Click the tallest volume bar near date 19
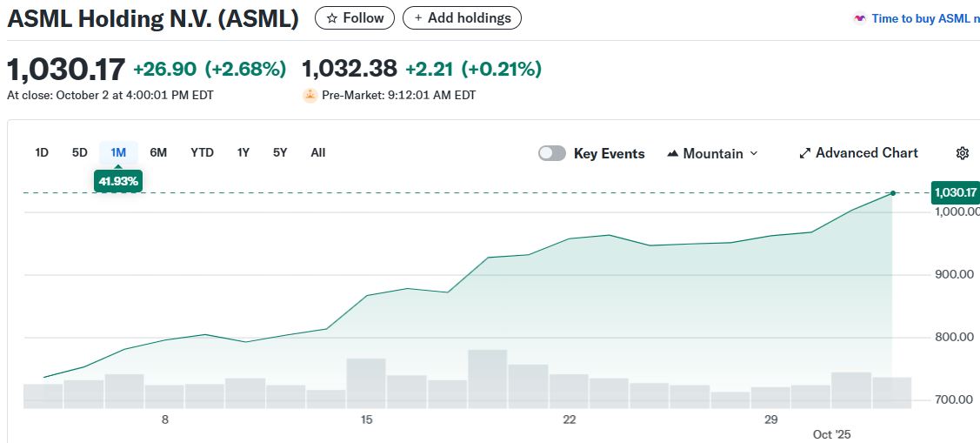 (x=487, y=379)
